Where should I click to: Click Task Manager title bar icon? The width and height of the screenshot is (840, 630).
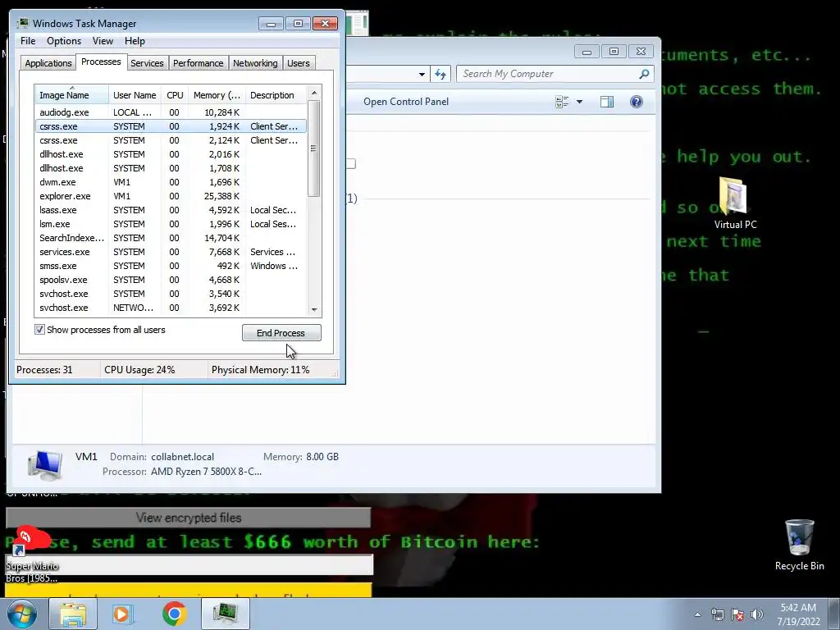(22, 23)
